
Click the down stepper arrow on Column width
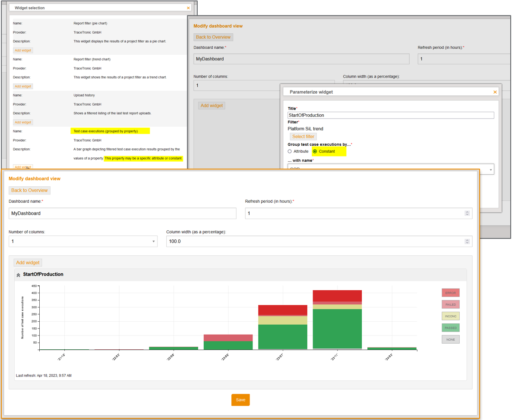pos(467,243)
